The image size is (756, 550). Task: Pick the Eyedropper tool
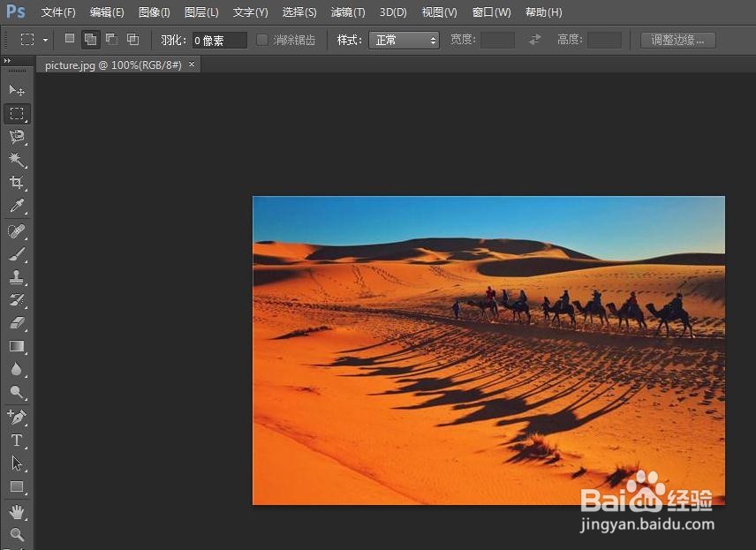coord(16,206)
